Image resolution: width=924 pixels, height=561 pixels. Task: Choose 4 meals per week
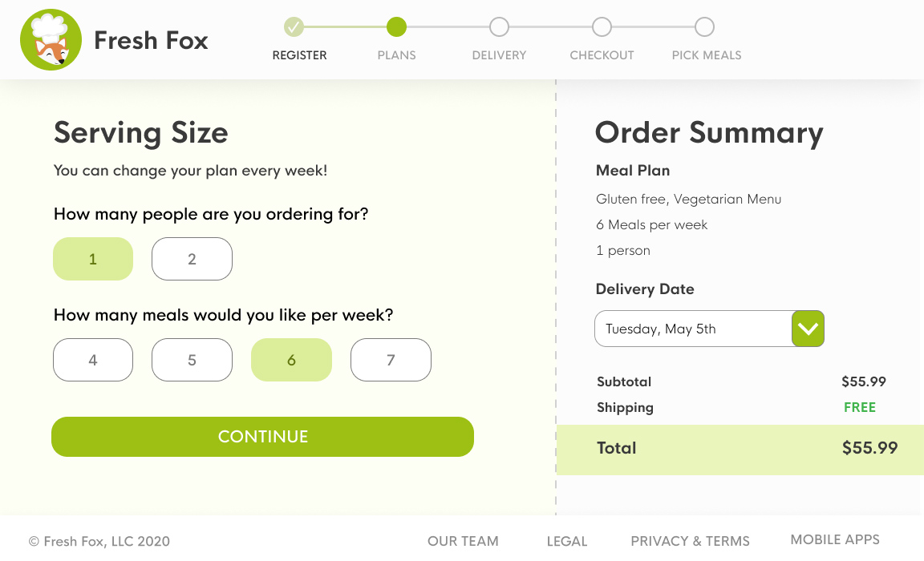[93, 360]
